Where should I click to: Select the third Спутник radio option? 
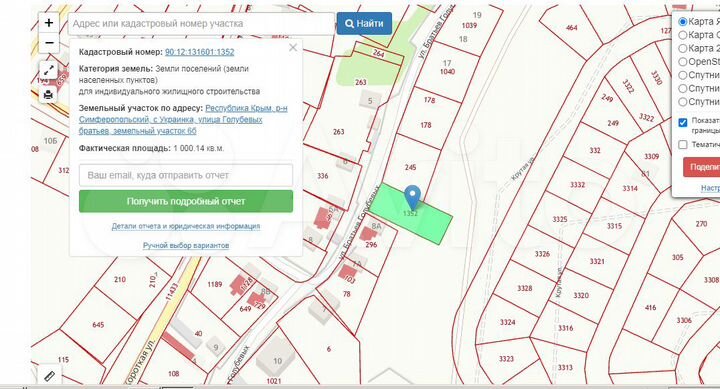click(x=683, y=101)
